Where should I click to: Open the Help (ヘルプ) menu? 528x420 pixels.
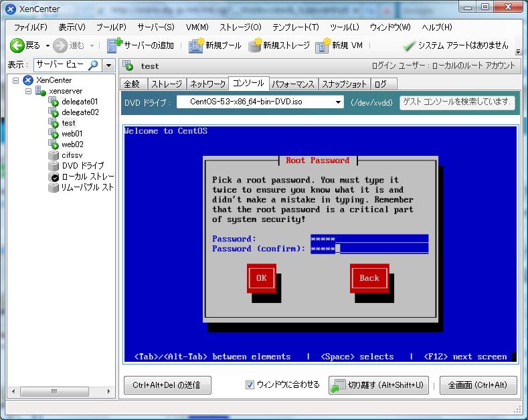click(x=437, y=27)
